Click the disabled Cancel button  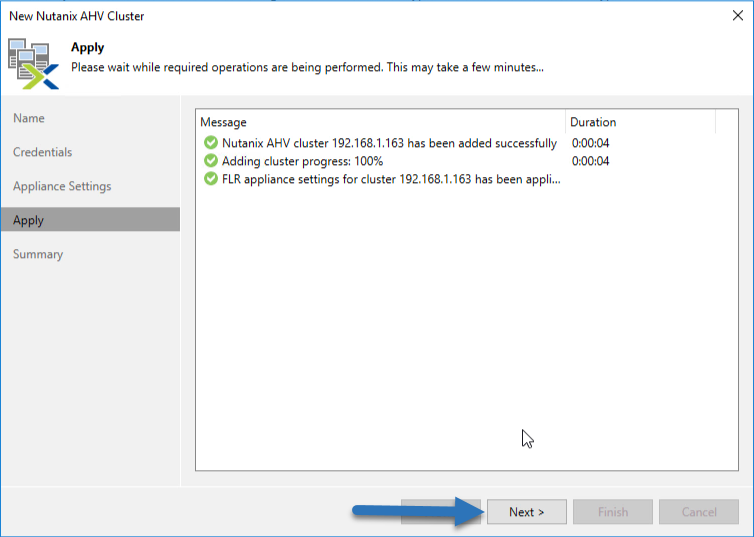tap(699, 512)
